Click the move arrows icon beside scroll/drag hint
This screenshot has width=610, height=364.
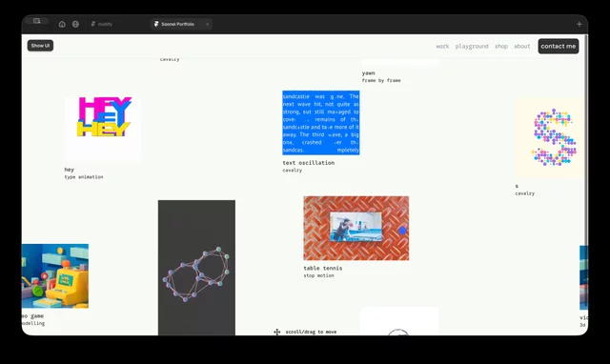(x=277, y=332)
